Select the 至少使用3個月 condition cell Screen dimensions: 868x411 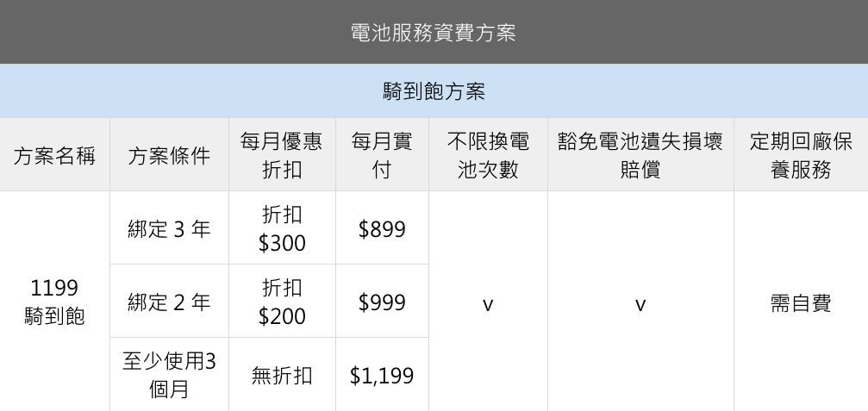click(170, 375)
